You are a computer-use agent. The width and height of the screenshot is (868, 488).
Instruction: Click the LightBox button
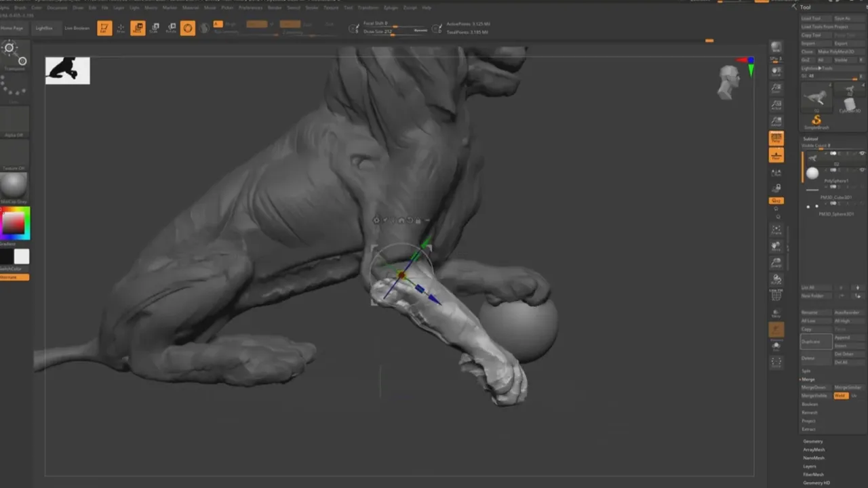[44, 28]
